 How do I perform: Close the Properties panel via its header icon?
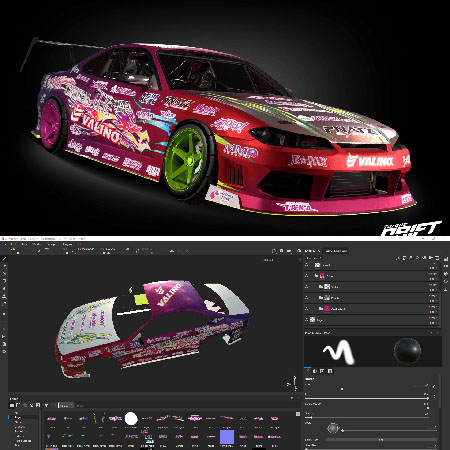(x=438, y=332)
